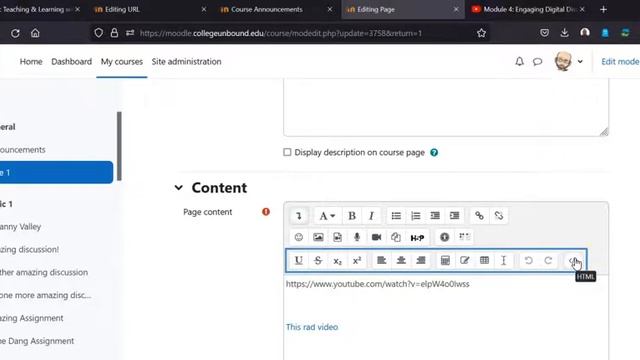
Task: Open the equation editor
Action: click(x=445, y=260)
